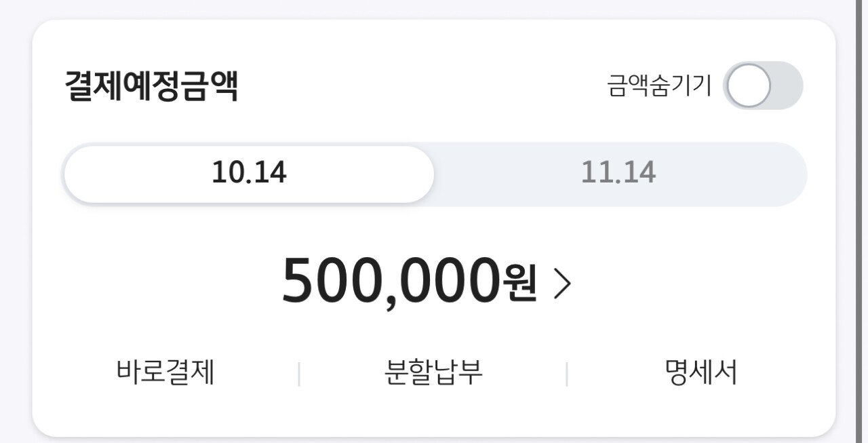Show the October 14 scheduled payment
This screenshot has height=443, width=868.
249,174
